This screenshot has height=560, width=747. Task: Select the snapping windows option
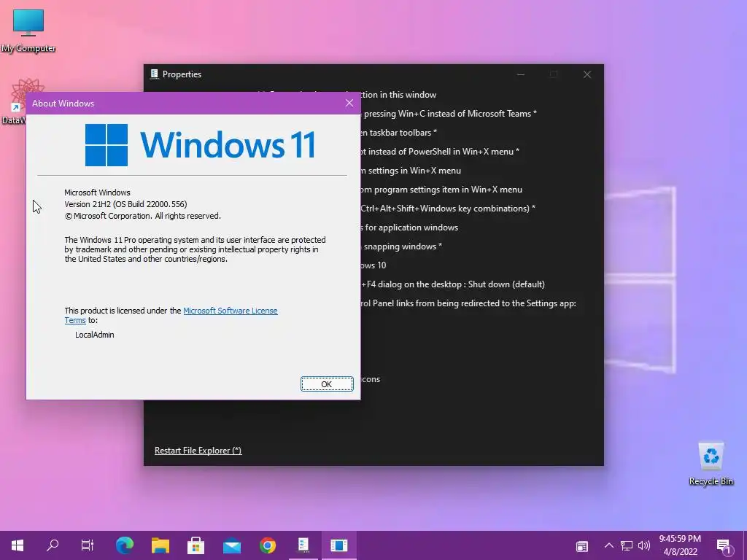(x=402, y=246)
